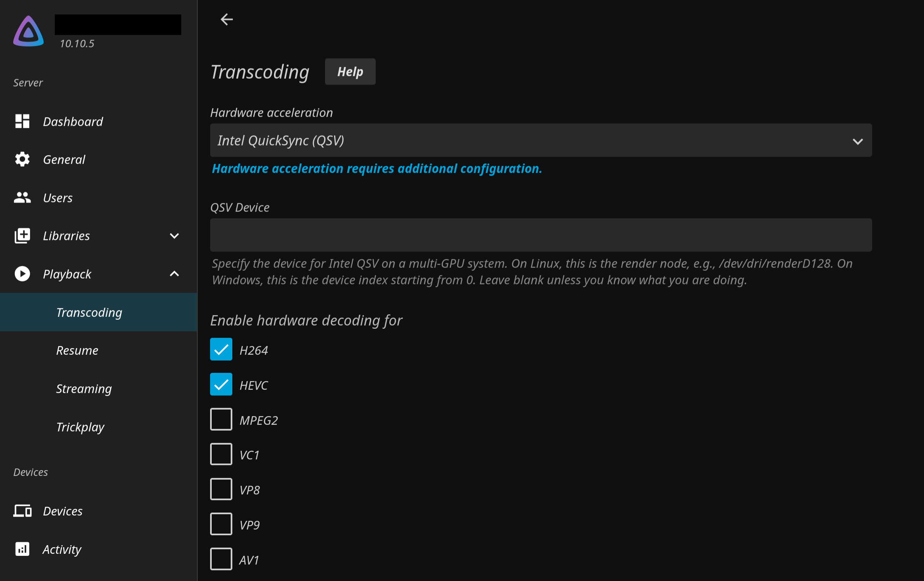
Task: Click the Jellyfin logo icon
Action: pos(28,31)
